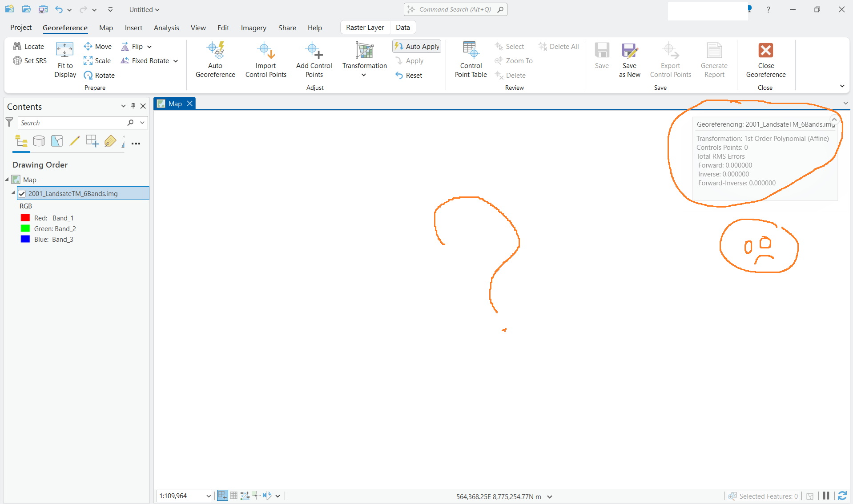Open the Transformation dropdown
This screenshot has width=853, height=504.
pos(364,75)
